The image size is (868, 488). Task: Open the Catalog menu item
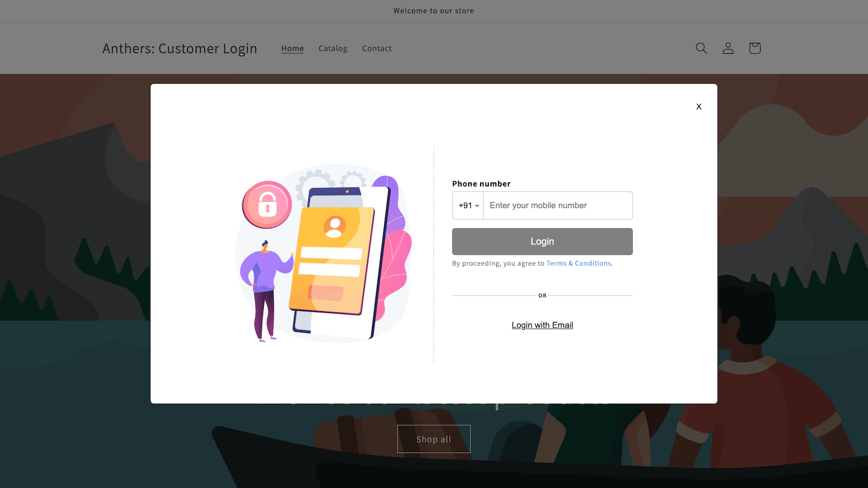tap(333, 48)
